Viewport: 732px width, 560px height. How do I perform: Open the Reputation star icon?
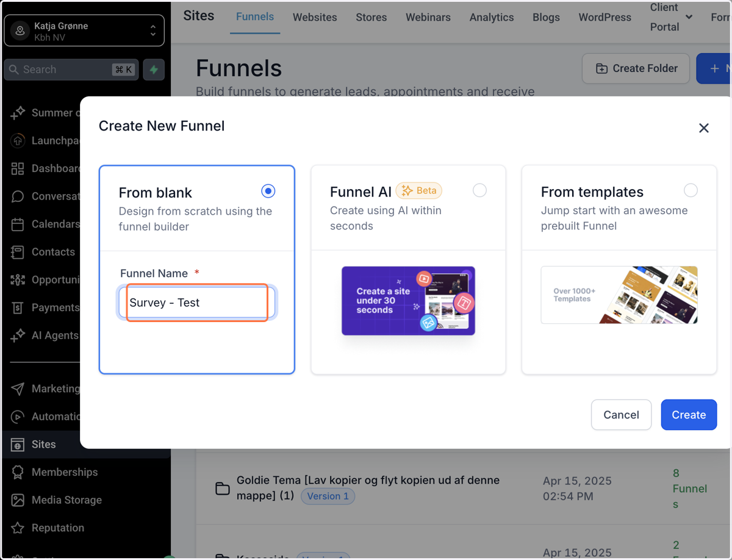click(18, 528)
